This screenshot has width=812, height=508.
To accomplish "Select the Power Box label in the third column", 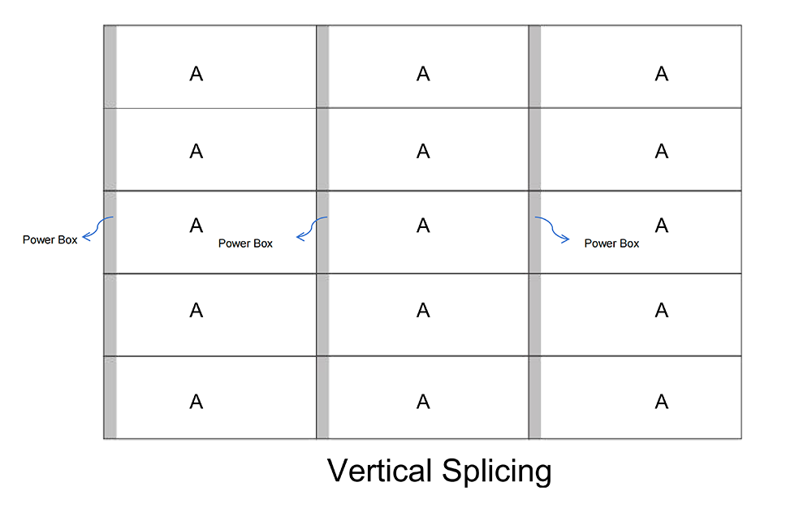I will point(611,243).
